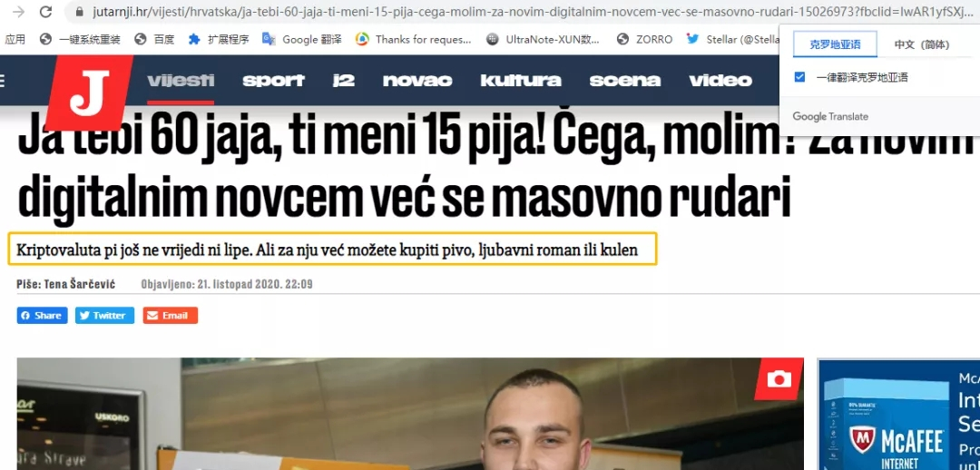Open the kultura section

521,80
